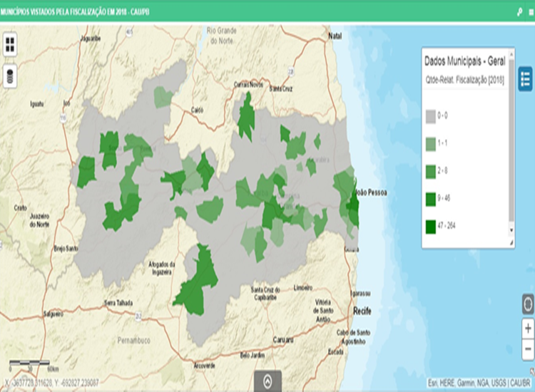This screenshot has height=392, width=535.
Task: Click the Esri attribution text
Action: point(478,383)
